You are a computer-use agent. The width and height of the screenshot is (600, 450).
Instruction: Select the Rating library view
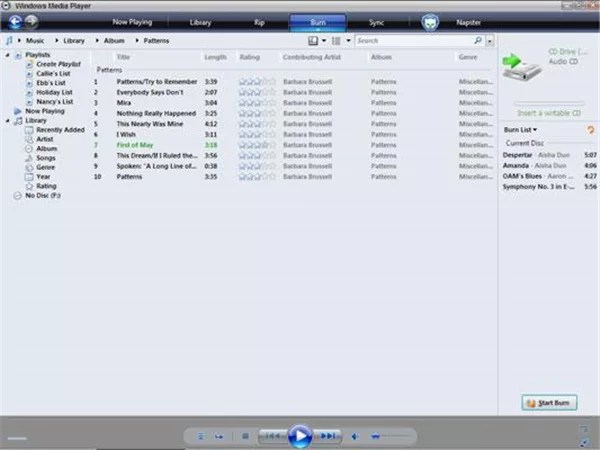[x=46, y=186]
